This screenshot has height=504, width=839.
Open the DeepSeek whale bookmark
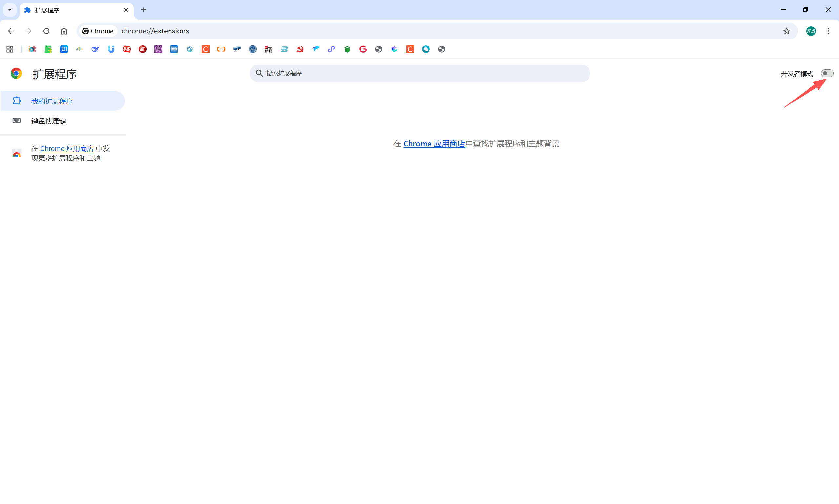click(95, 49)
